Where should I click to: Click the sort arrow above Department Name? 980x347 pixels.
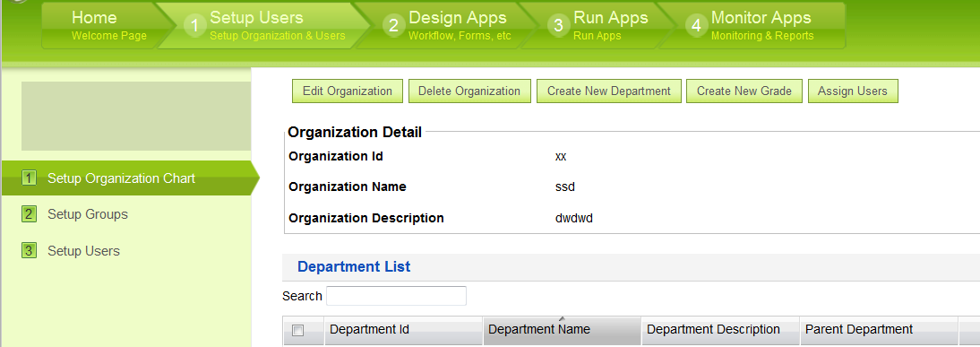[x=562, y=319]
